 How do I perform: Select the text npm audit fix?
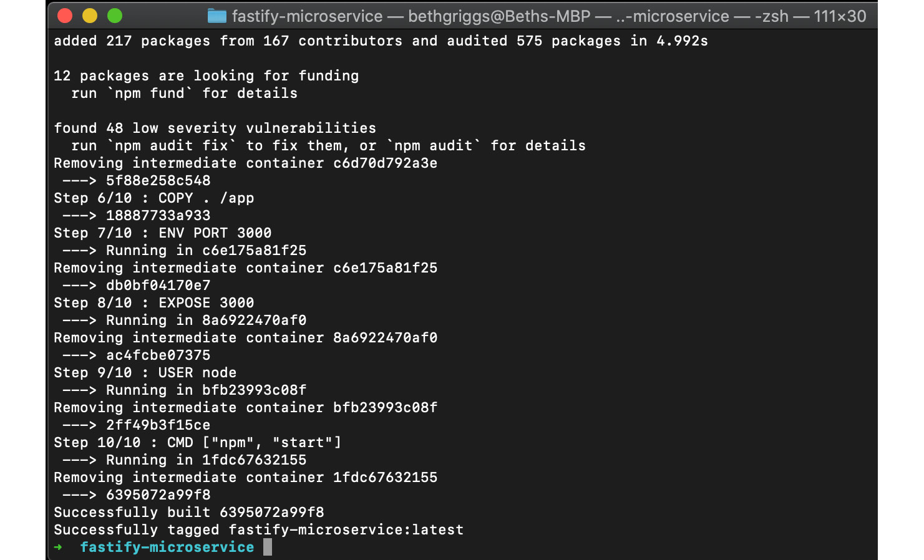coord(172,145)
